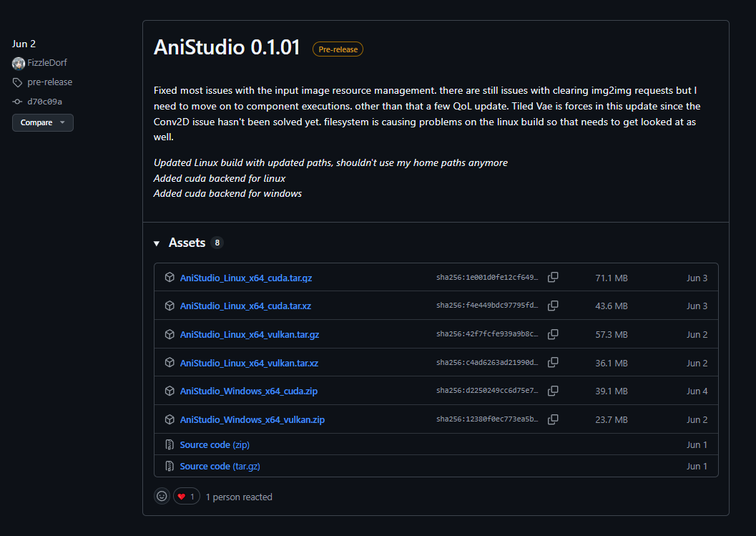The width and height of the screenshot is (756, 536).
Task: Click FizzleDorf's avatar image
Action: (x=19, y=63)
